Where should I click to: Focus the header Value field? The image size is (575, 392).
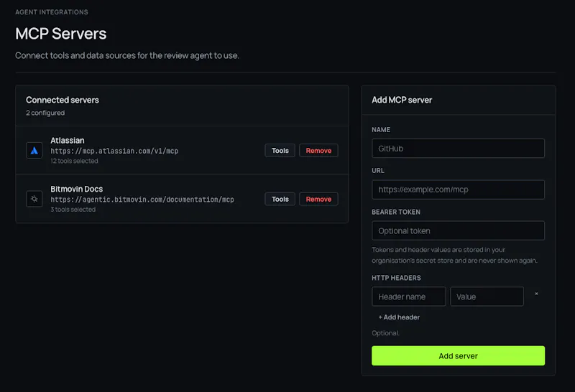(487, 297)
